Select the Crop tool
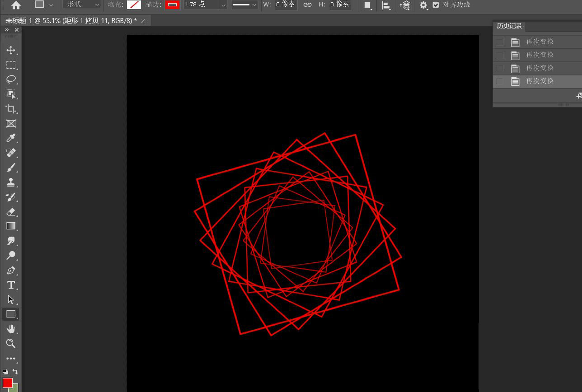 tap(11, 109)
